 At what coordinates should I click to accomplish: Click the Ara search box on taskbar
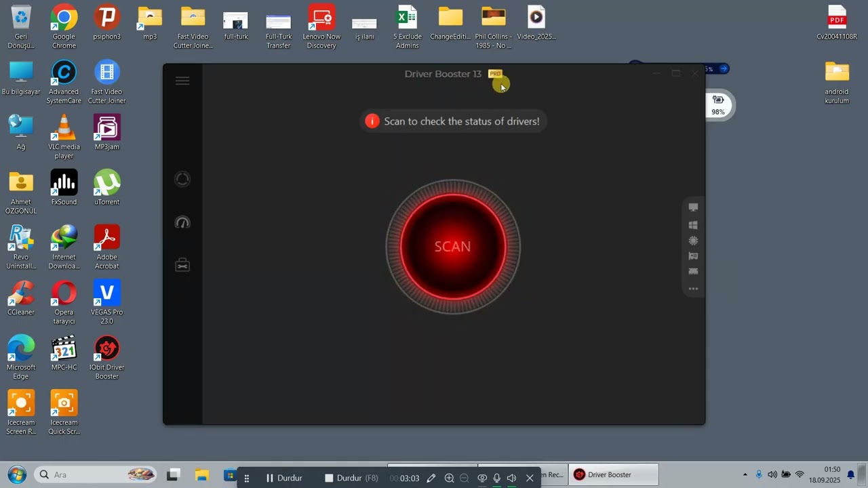(x=96, y=475)
